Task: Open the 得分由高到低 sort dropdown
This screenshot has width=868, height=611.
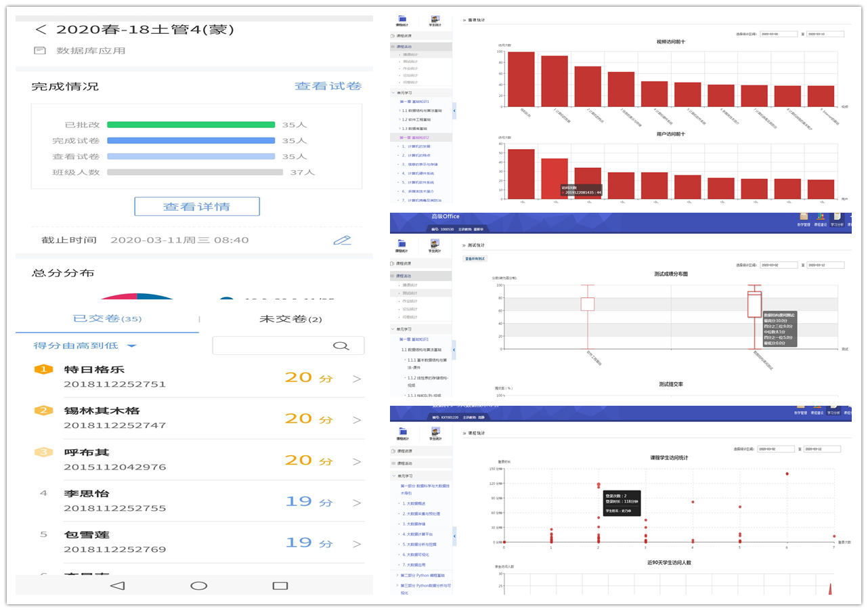Action: pyautogui.click(x=85, y=345)
